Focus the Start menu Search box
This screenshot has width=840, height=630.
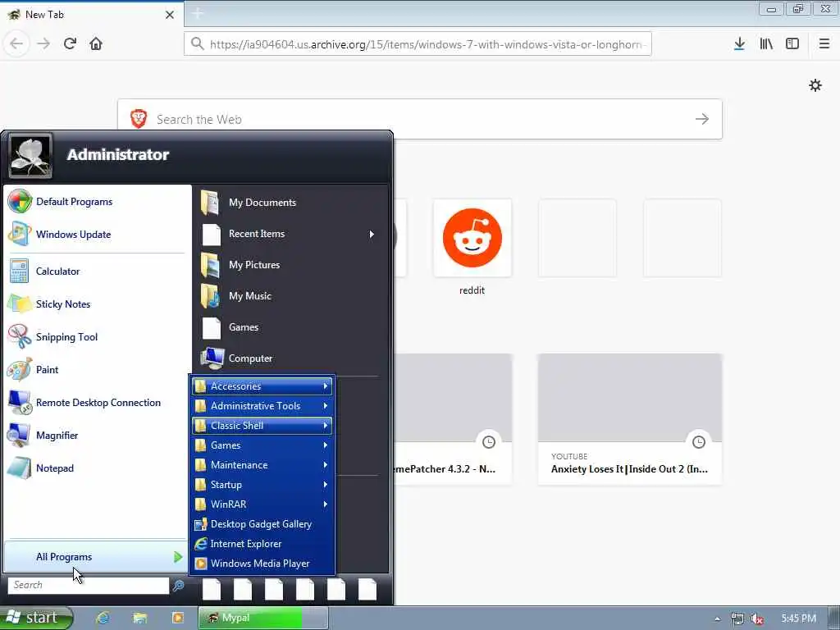coord(89,585)
